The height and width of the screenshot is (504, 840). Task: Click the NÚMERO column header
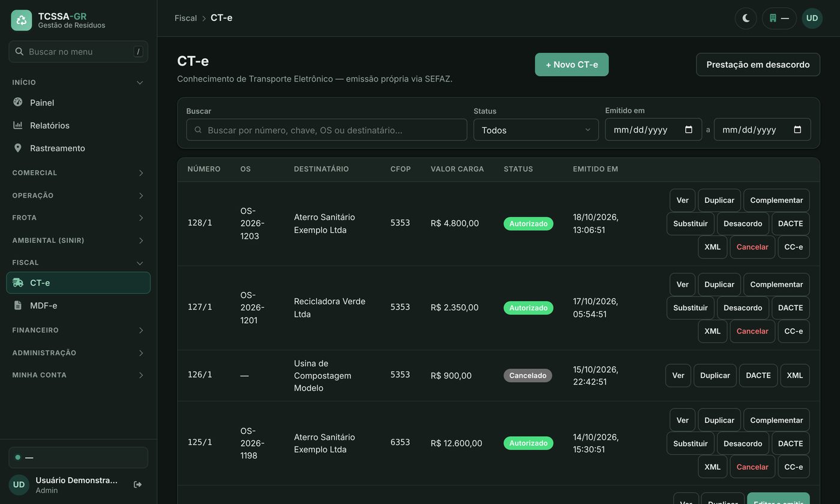click(x=204, y=169)
